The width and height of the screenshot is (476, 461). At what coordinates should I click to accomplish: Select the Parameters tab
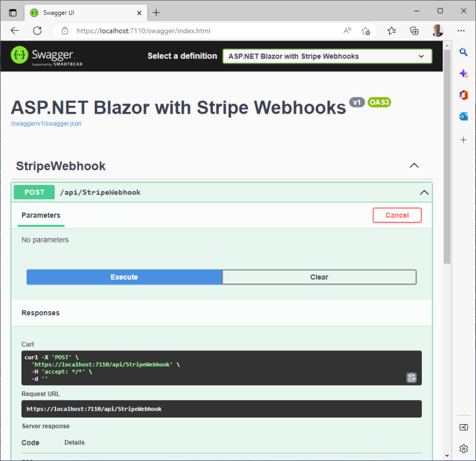41,215
